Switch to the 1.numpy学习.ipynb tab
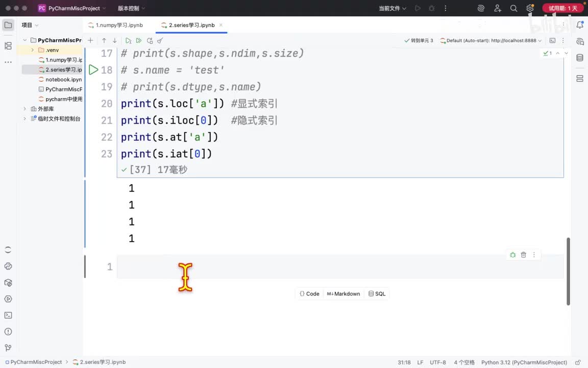This screenshot has height=368, width=588. pyautogui.click(x=115, y=25)
